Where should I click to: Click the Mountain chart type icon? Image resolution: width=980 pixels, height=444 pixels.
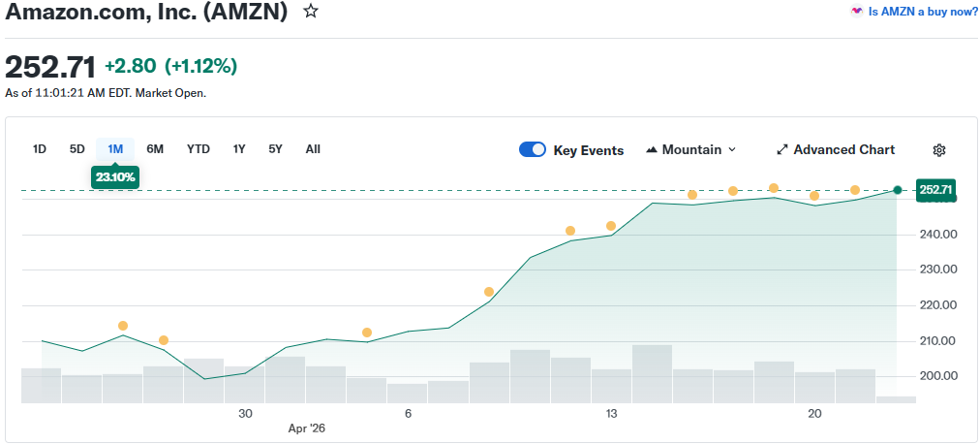(x=652, y=150)
